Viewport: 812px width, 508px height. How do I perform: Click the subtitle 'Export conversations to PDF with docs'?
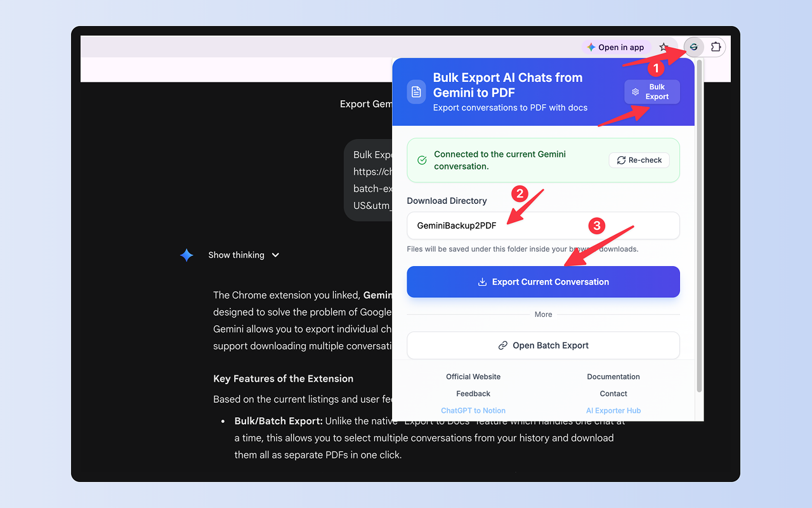[x=510, y=108]
